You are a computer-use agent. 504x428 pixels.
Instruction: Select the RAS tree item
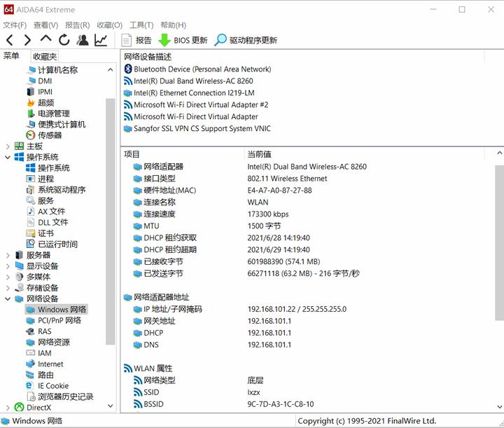pyautogui.click(x=39, y=331)
